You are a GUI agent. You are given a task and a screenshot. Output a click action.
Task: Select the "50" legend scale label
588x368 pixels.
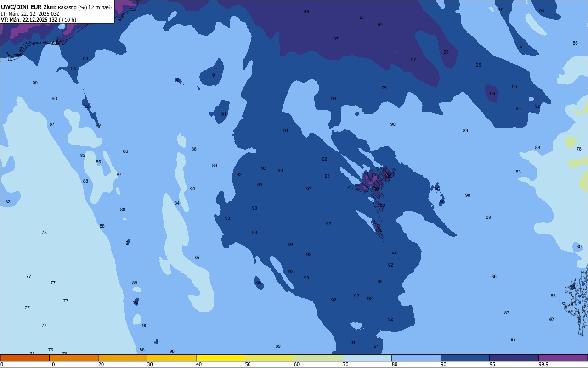[x=248, y=364]
